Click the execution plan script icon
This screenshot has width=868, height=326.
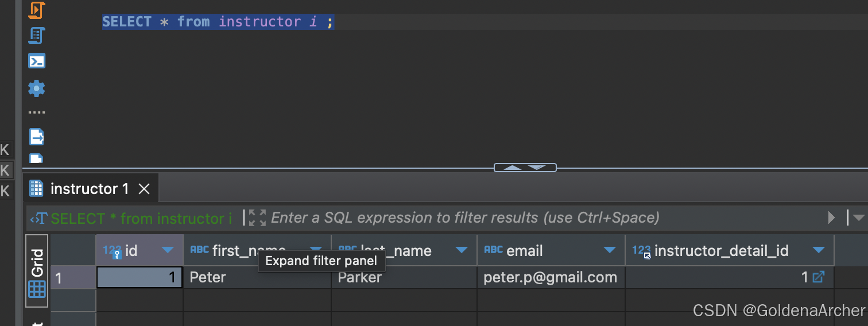point(36,36)
